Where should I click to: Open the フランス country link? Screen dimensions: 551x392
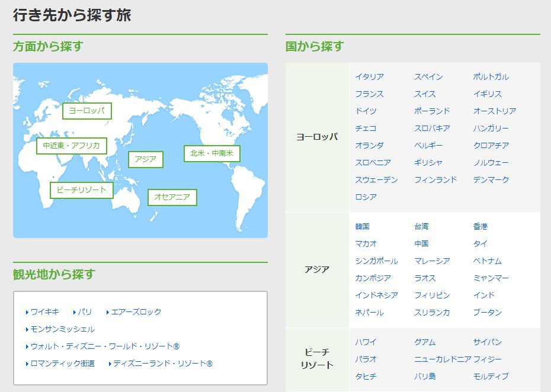click(370, 94)
